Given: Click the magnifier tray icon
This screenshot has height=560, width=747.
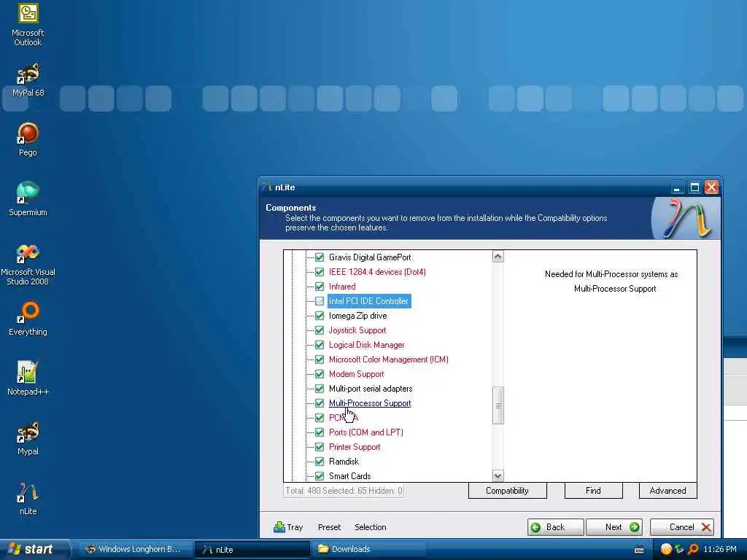Looking at the screenshot, I should pyautogui.click(x=693, y=549).
